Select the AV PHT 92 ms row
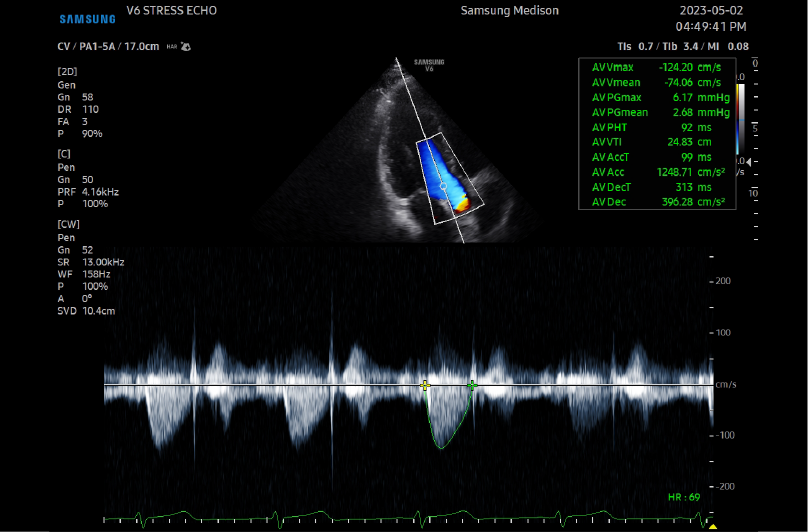This screenshot has height=532, width=808. click(x=652, y=127)
